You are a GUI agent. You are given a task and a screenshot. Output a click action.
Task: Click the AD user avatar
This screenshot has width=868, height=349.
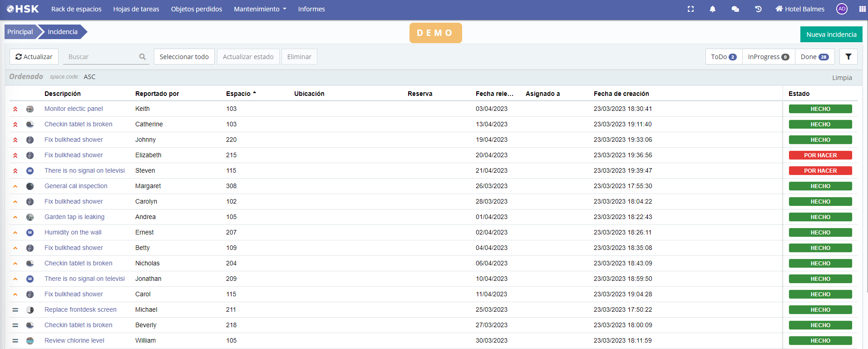(x=842, y=9)
